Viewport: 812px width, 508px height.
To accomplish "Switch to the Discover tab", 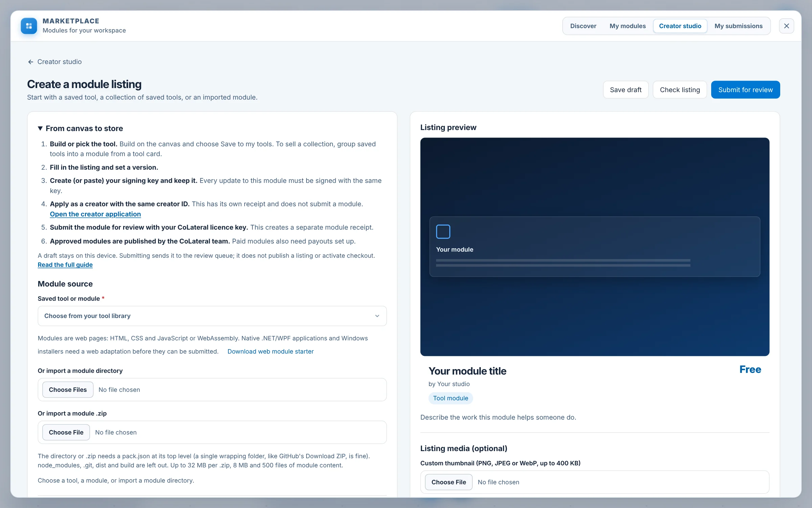I will click(583, 26).
